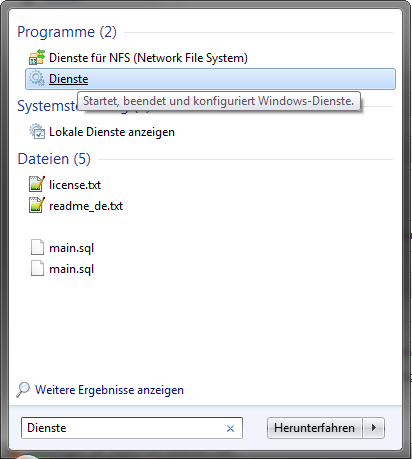
Task: Expand the shutdown options arrow
Action: (x=374, y=428)
